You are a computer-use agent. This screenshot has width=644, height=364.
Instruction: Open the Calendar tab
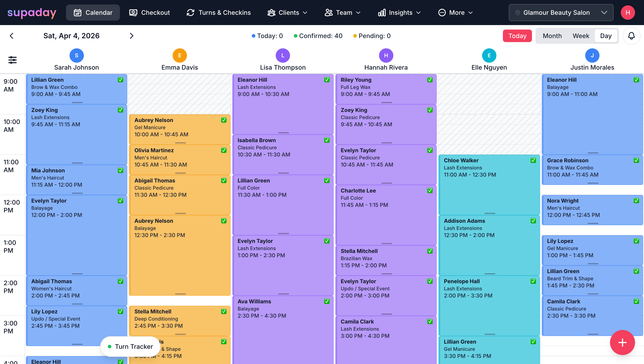pyautogui.click(x=93, y=13)
